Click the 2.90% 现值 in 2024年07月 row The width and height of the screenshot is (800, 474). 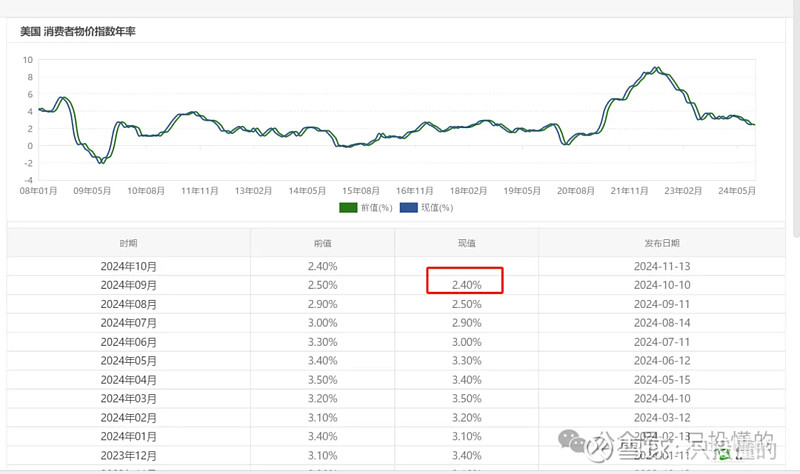[466, 323]
